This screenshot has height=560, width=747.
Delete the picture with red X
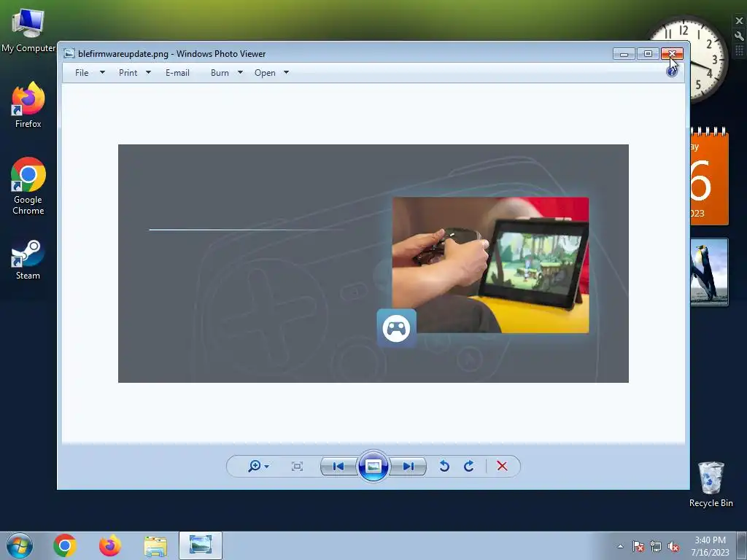point(502,466)
